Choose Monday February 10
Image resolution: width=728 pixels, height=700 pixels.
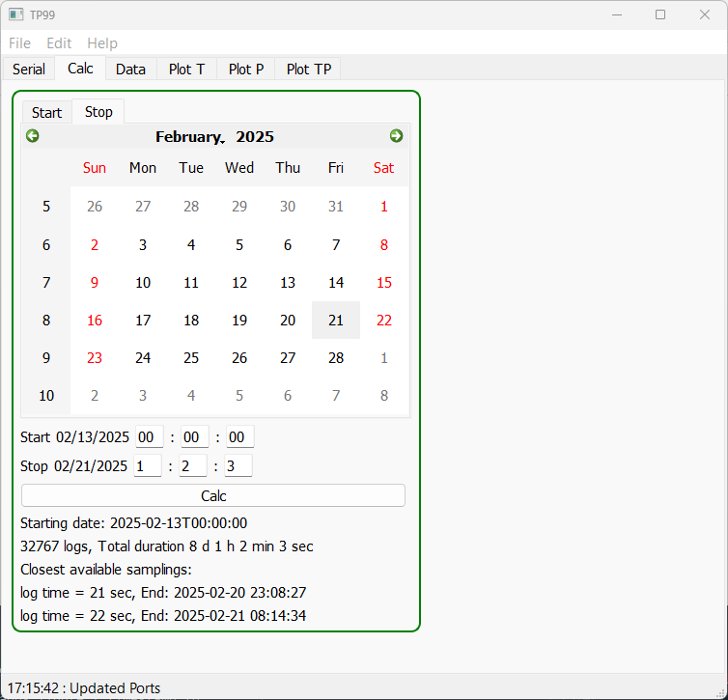[x=143, y=282]
